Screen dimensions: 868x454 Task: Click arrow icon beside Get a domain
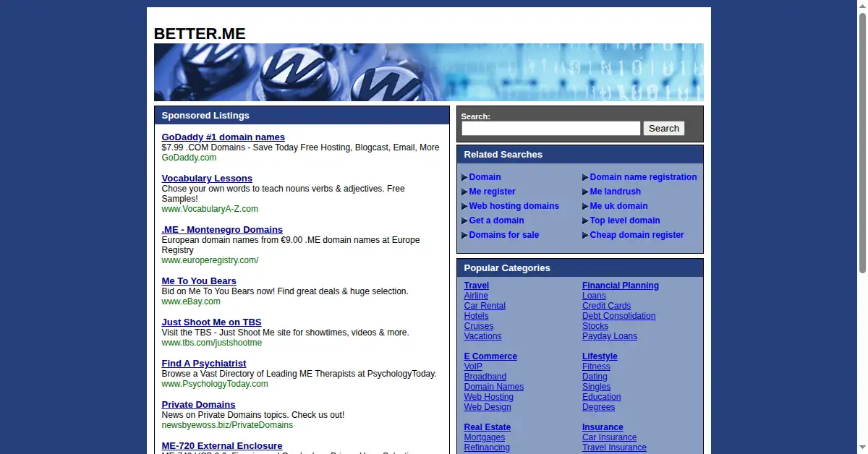464,220
